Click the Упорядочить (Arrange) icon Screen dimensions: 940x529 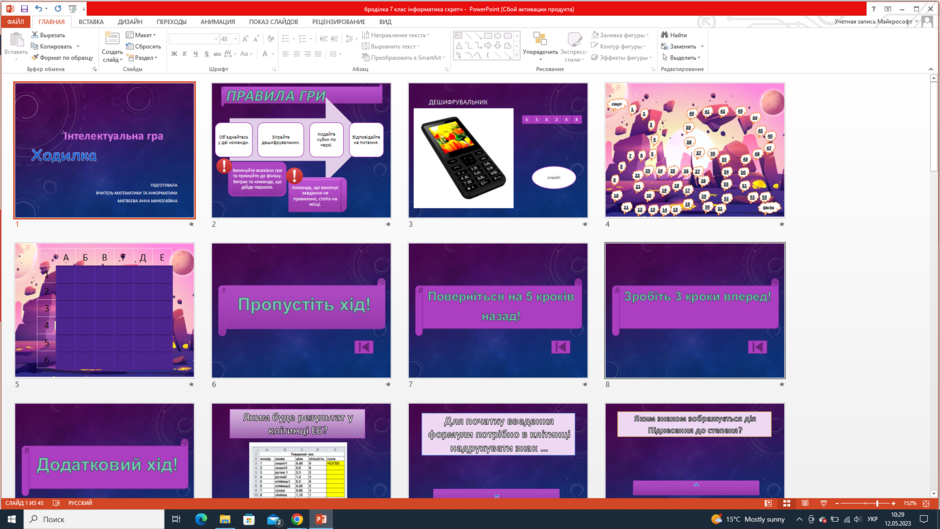(x=540, y=40)
